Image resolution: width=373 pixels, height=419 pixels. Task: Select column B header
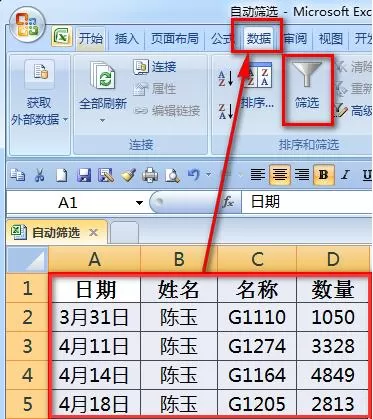pos(179,259)
